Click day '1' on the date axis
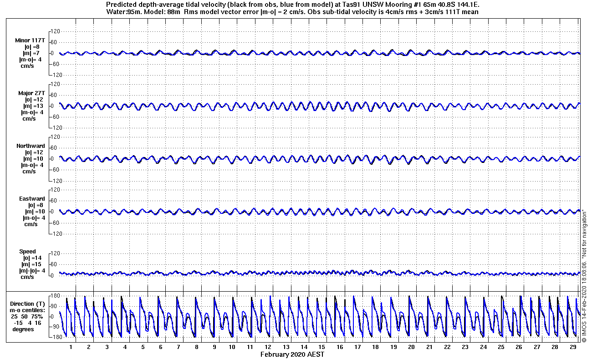 click(71, 347)
